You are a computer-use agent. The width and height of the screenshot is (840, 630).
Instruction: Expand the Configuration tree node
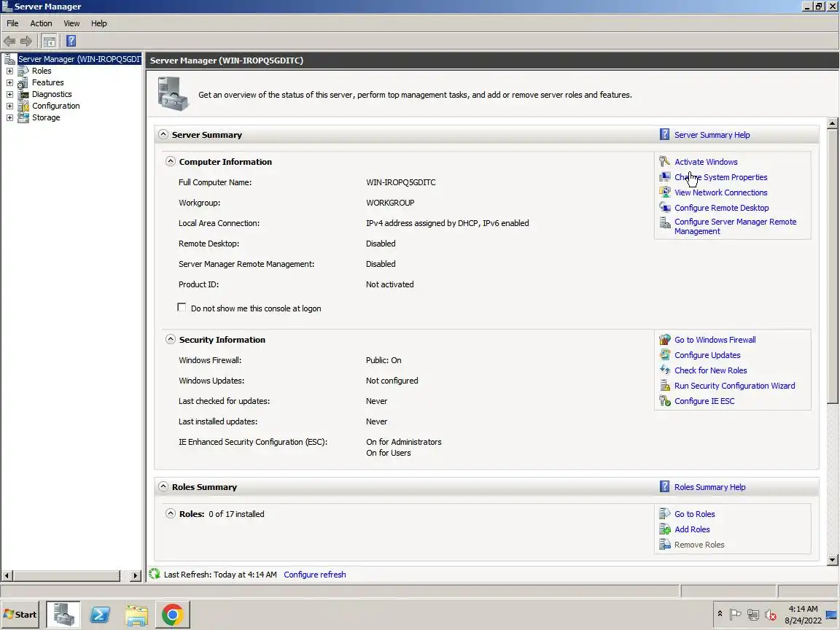[9, 106]
